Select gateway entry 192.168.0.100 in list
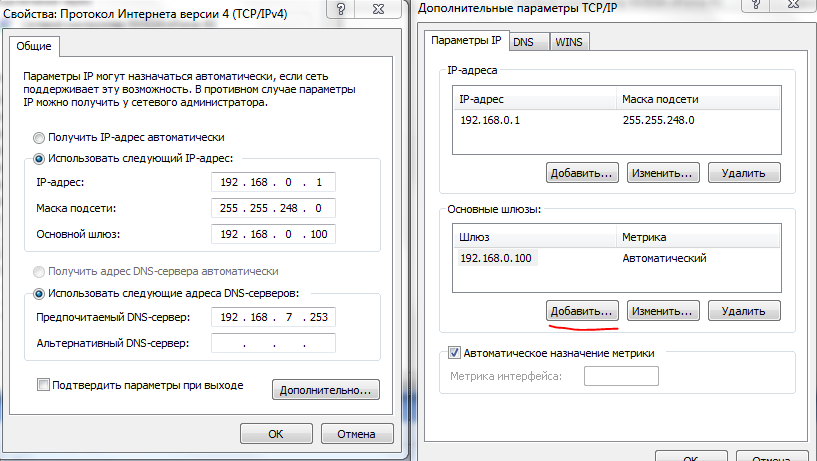Viewport: 817px width, 461px height. click(x=498, y=259)
